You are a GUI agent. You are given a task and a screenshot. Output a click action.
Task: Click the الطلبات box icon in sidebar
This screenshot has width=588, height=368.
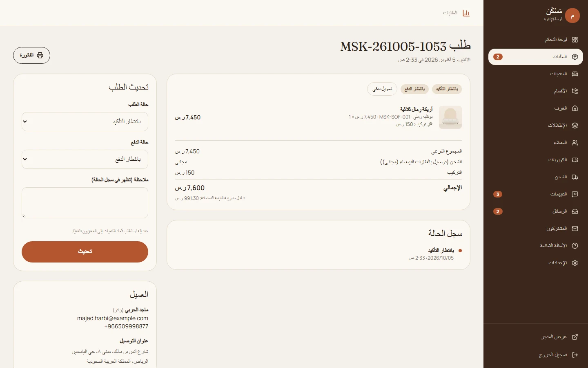pos(575,57)
